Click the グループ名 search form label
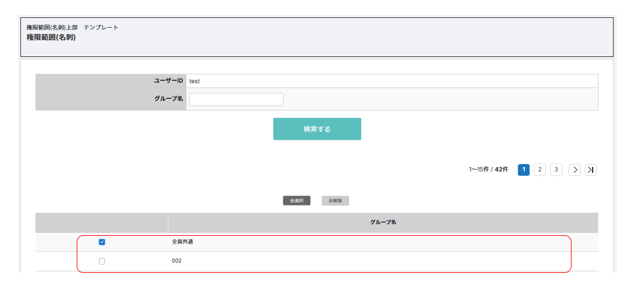Viewport: 644px width, 295px height. click(168, 99)
